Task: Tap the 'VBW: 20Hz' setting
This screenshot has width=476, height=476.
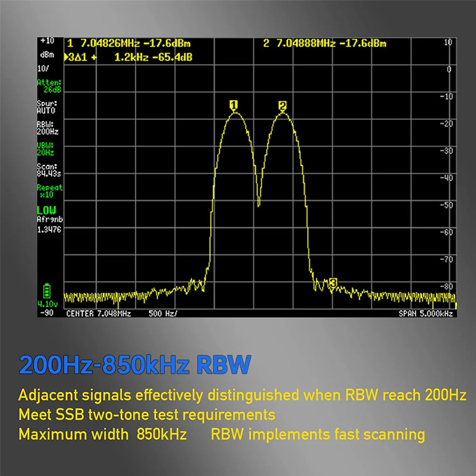Action: [46, 149]
